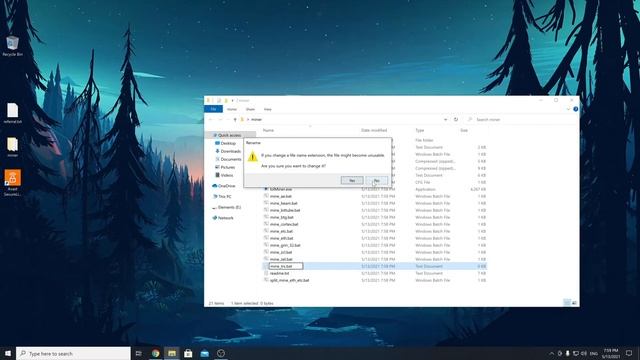Select the miner folder desktop icon

(12, 147)
